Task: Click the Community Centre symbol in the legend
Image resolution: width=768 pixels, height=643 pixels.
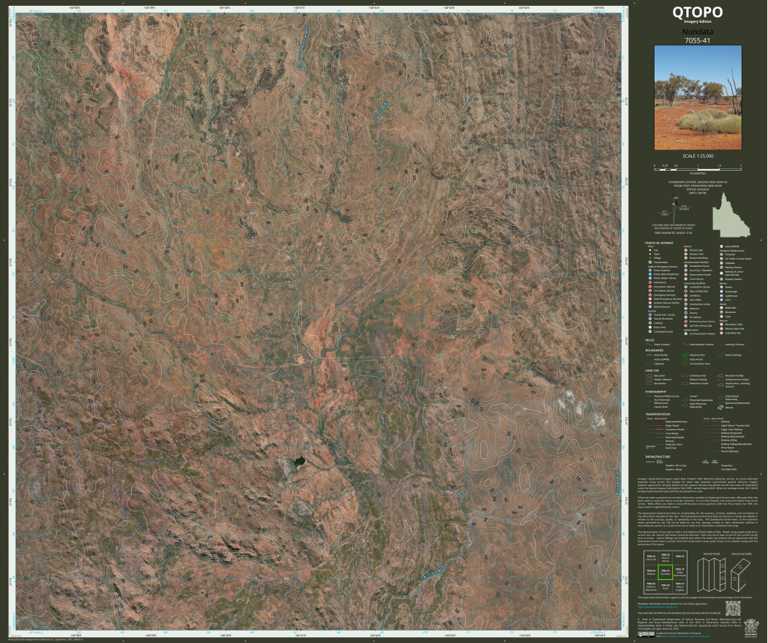Action: point(686,304)
